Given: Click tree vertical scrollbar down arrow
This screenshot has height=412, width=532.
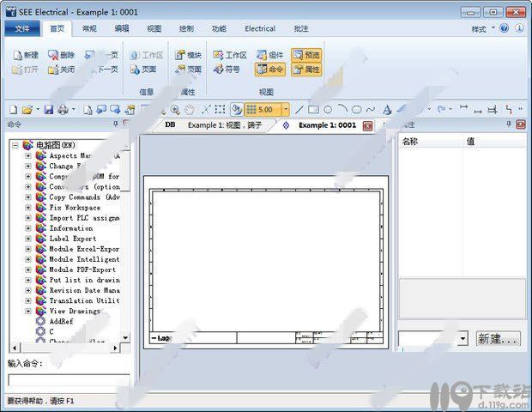Looking at the screenshot, I should click(125, 338).
